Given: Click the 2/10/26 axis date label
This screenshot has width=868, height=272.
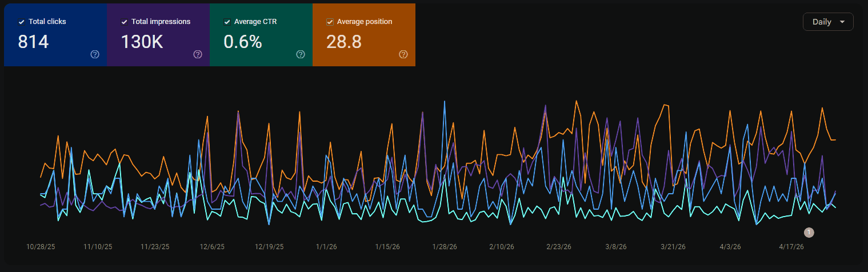Looking at the screenshot, I should [502, 247].
